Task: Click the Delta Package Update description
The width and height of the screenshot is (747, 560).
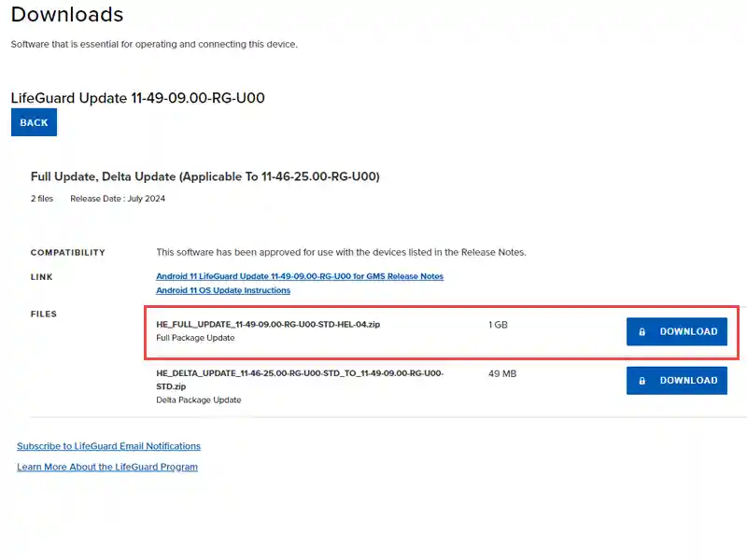Action: click(x=199, y=400)
